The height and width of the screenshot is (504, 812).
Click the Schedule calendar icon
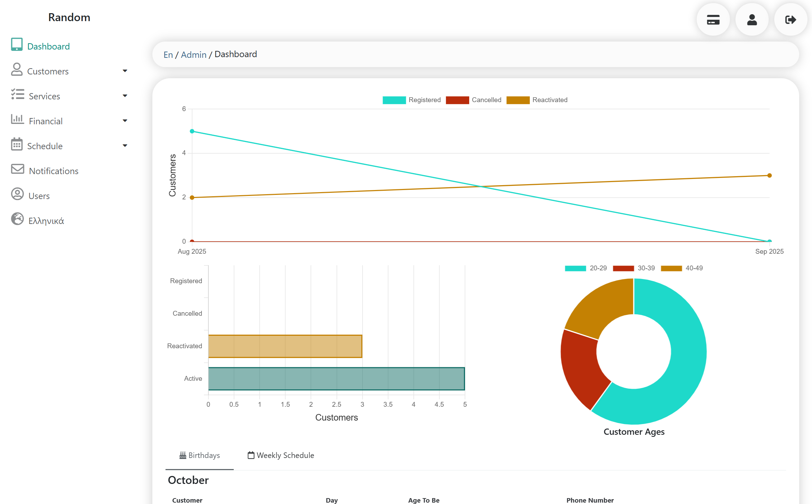tap(17, 144)
